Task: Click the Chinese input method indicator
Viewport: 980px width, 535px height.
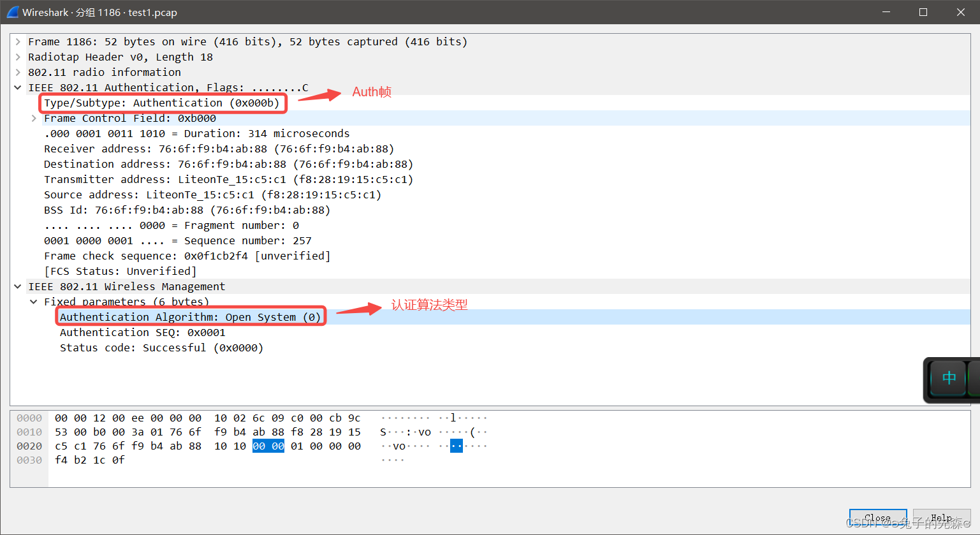Action: click(949, 378)
